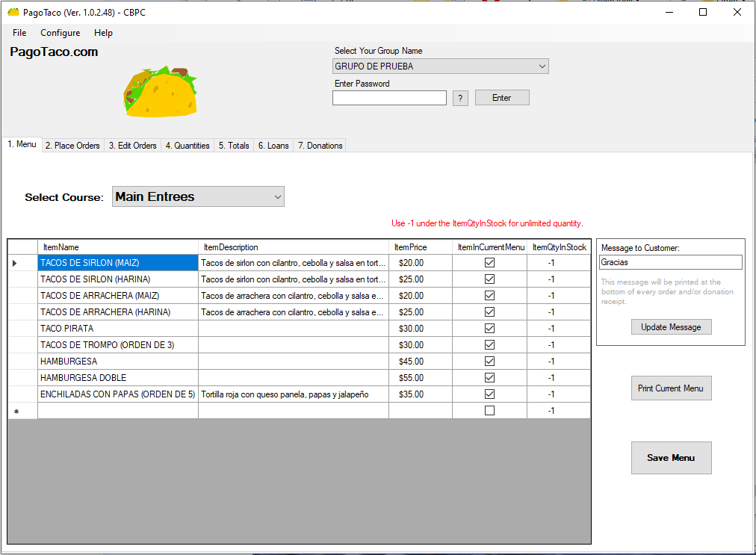
Task: Select the HAMBURGESA DOBLE name cell
Action: (x=118, y=377)
